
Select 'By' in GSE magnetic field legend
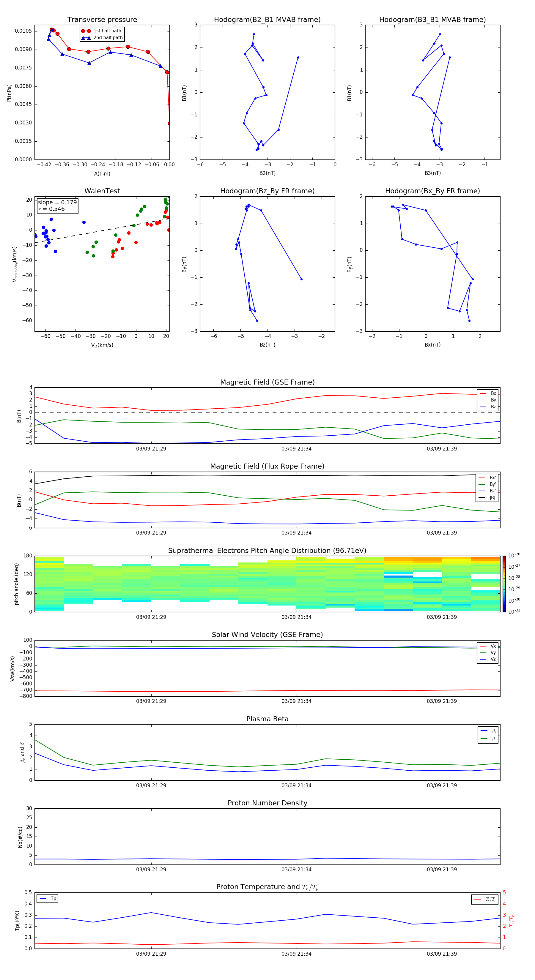pos(488,400)
